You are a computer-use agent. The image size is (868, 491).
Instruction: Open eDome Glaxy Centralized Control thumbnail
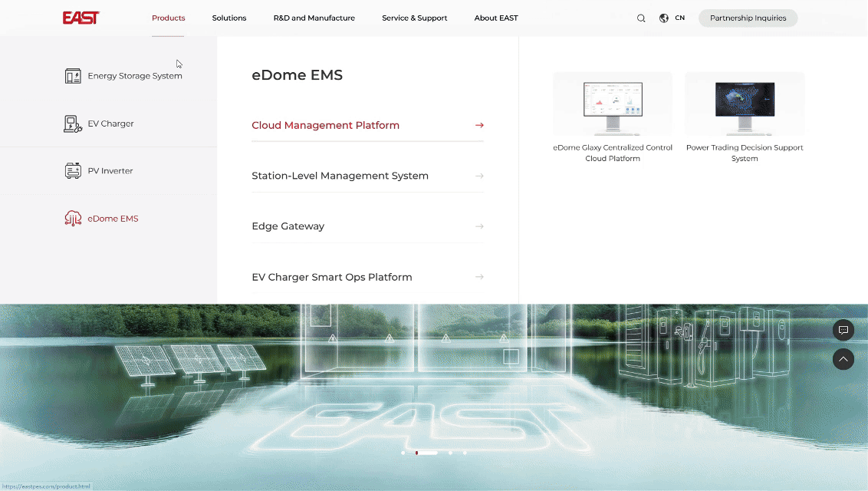click(613, 104)
